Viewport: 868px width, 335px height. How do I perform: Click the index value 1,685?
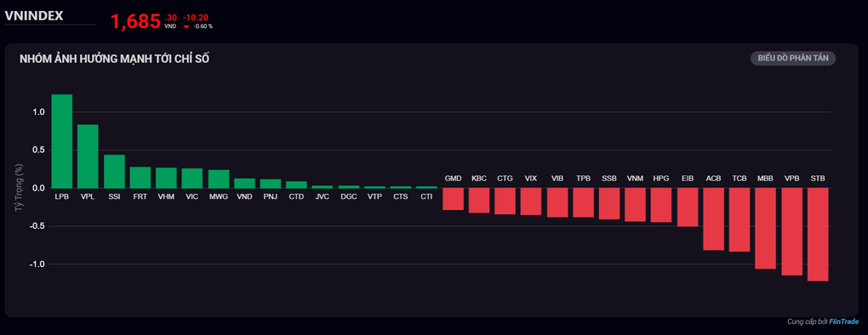135,21
